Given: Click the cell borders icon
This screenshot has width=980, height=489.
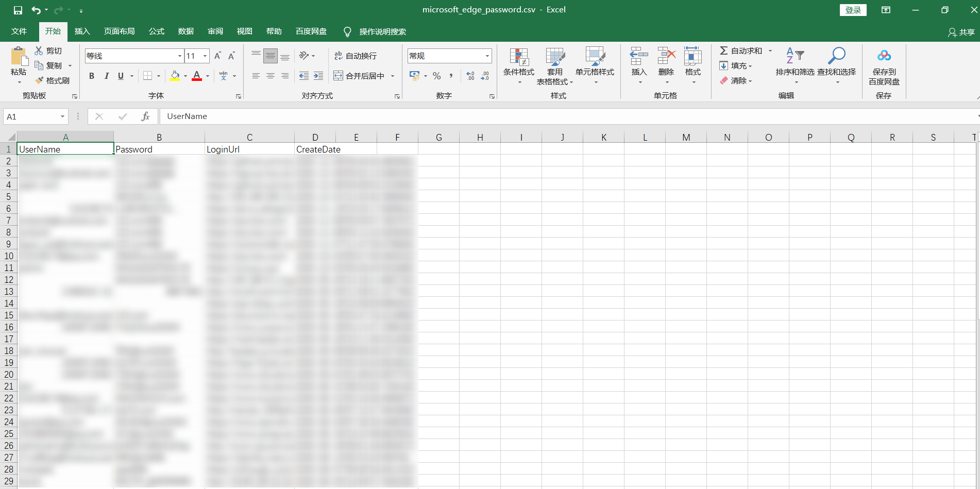Looking at the screenshot, I should (147, 76).
